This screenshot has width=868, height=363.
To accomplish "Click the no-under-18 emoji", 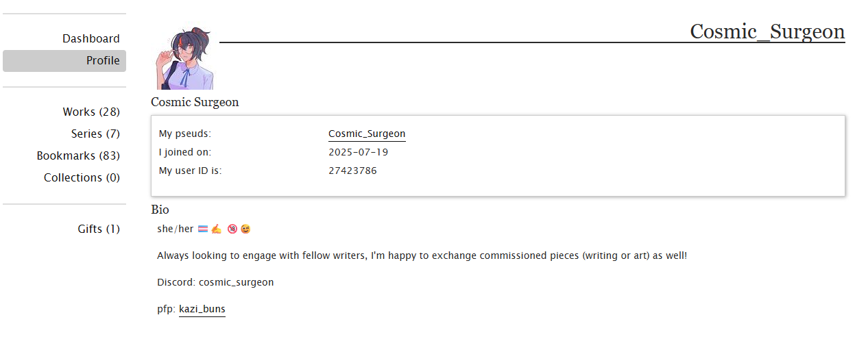I will point(232,229).
